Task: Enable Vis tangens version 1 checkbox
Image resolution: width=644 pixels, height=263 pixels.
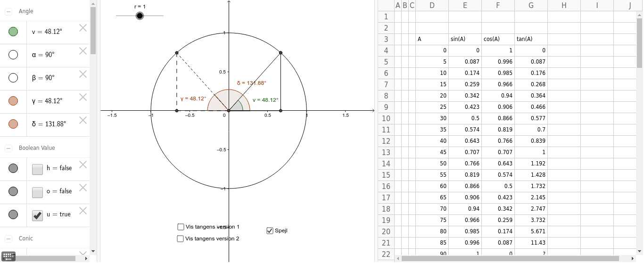Action: coord(181,227)
